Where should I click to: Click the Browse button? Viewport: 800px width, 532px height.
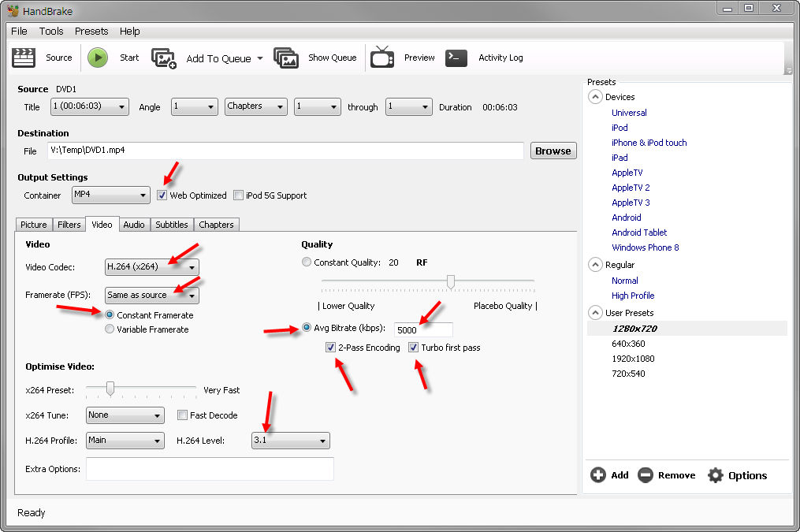pyautogui.click(x=553, y=151)
